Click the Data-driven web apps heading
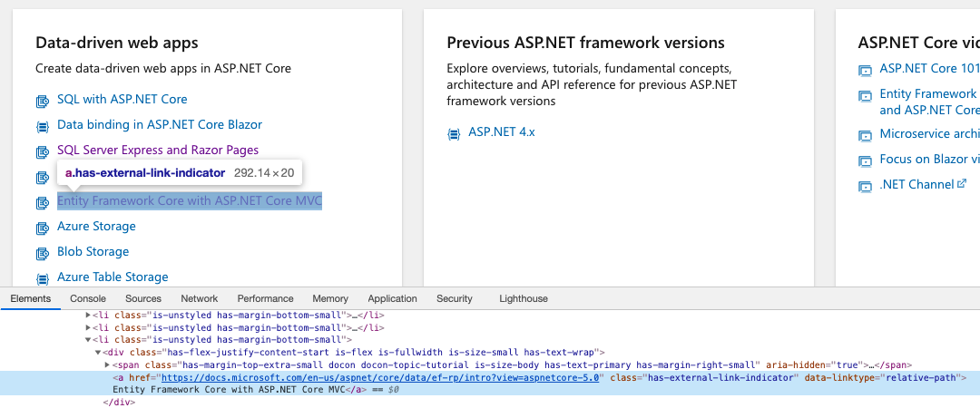 (117, 43)
